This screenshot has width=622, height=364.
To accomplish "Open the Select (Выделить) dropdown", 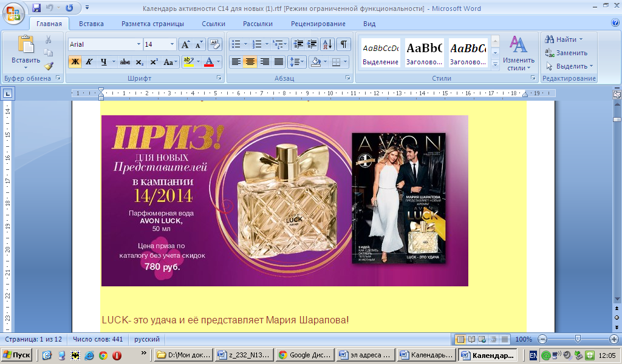I will (569, 66).
